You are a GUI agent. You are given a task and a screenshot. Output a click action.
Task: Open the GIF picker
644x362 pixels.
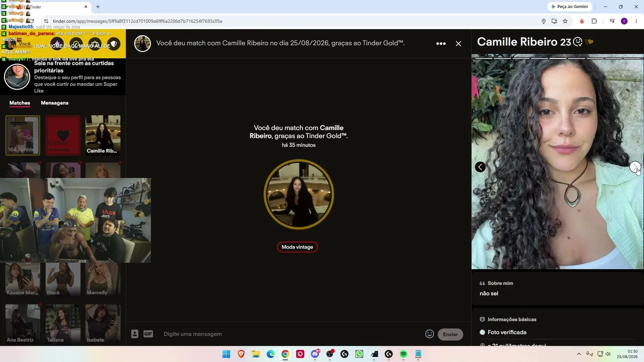tap(148, 334)
